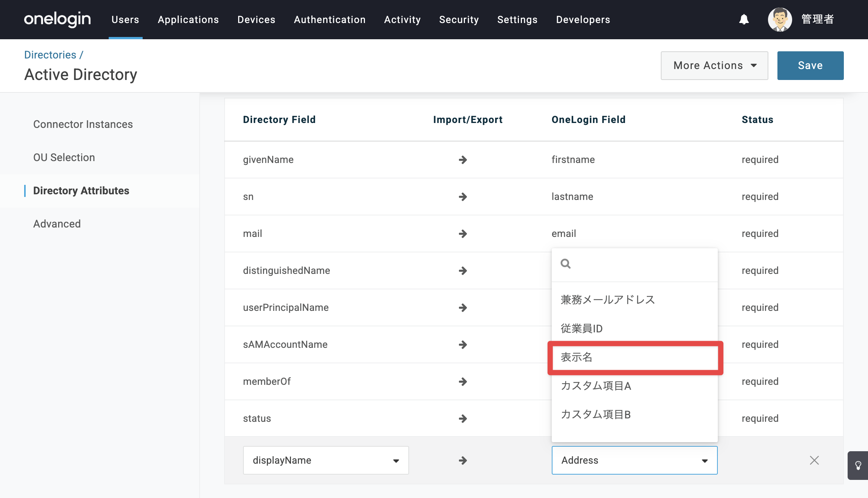This screenshot has height=498, width=868.
Task: Click the memberOf directory field
Action: (267, 382)
